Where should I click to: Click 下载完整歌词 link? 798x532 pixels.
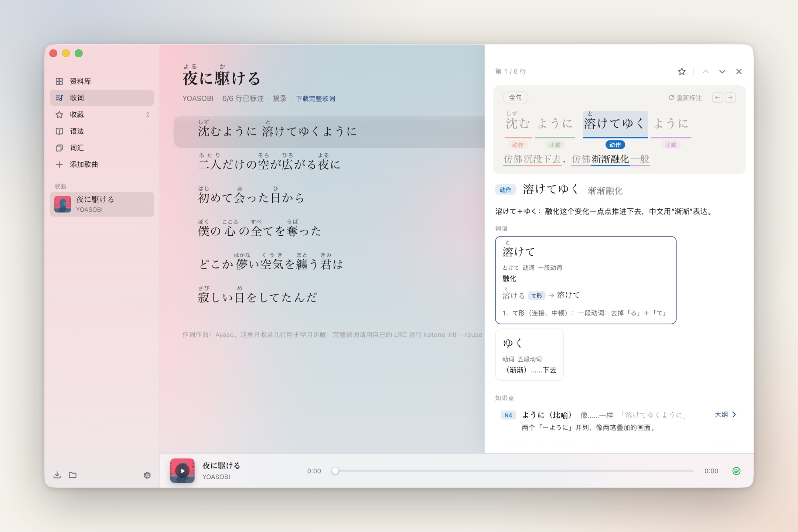point(315,99)
